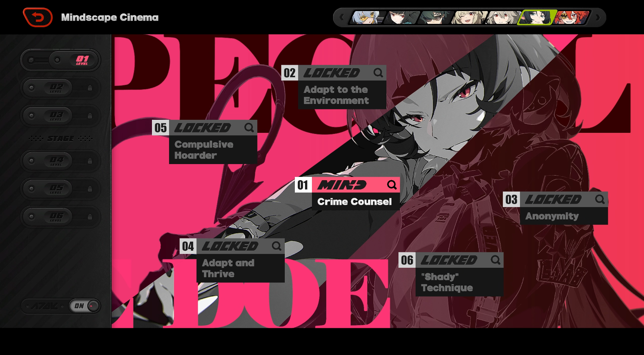The width and height of the screenshot is (644, 355).
Task: Open magnifier on 04 Adapt and Thrive
Action: point(277,246)
